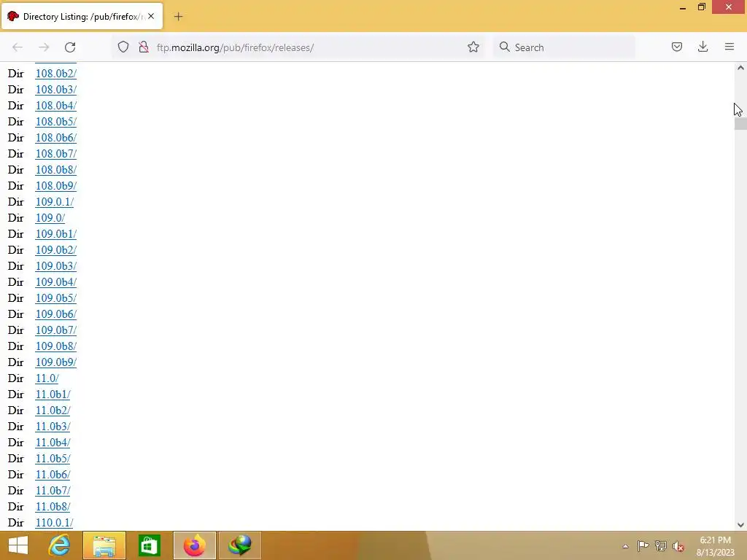Open the 109.0b6/ directory
The height and width of the screenshot is (560, 747).
pyautogui.click(x=55, y=314)
